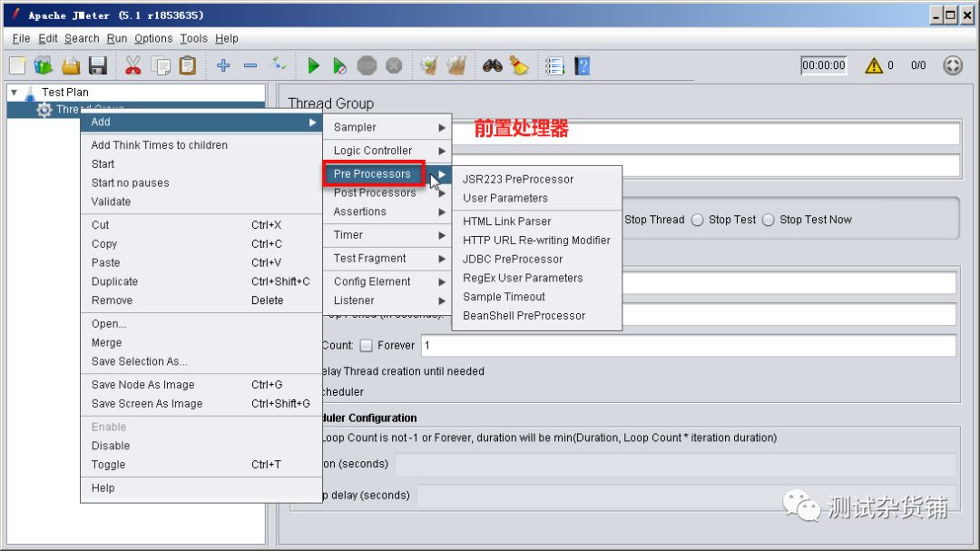Choose HTML Link Parser
The width and height of the screenshot is (980, 551).
click(537, 221)
